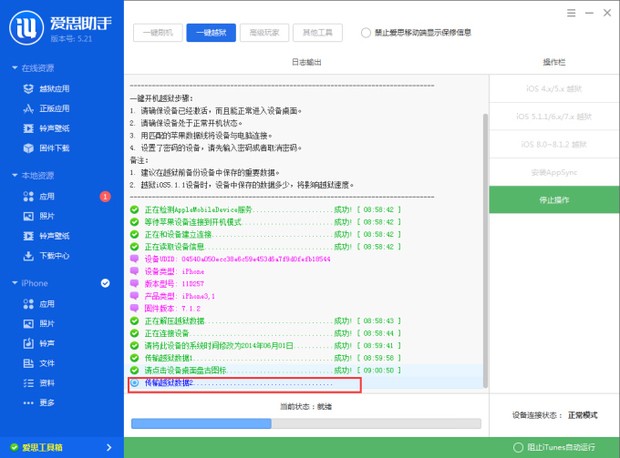Select log row 正在和设备建立连接
The image size is (620, 458).
pos(265,234)
